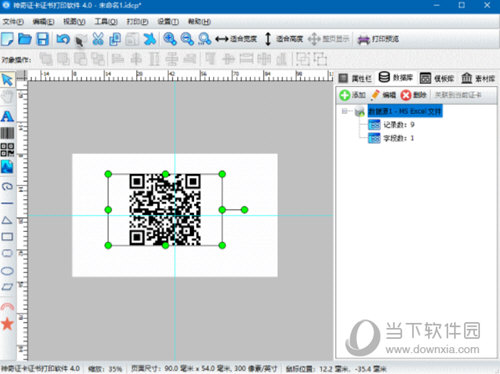The height and width of the screenshot is (374, 500).
Task: Click the rotation handle right of the QR object
Action: click(244, 210)
